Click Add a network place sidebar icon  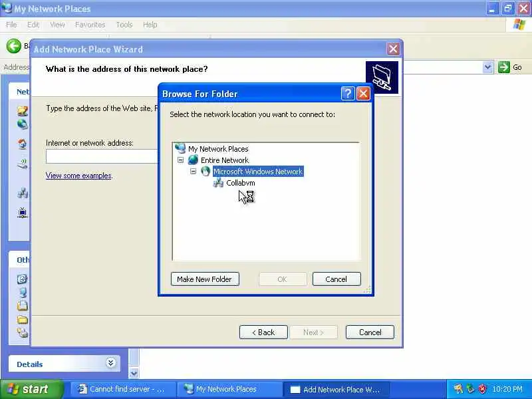tap(23, 110)
